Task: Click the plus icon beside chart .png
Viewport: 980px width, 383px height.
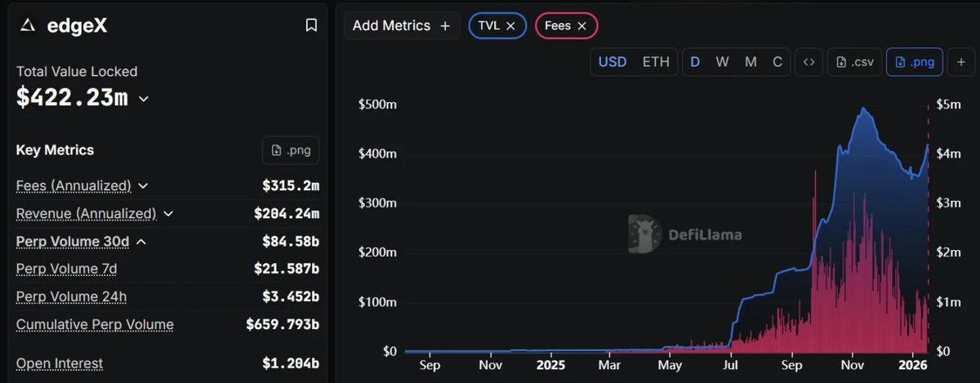Action: pos(960,62)
